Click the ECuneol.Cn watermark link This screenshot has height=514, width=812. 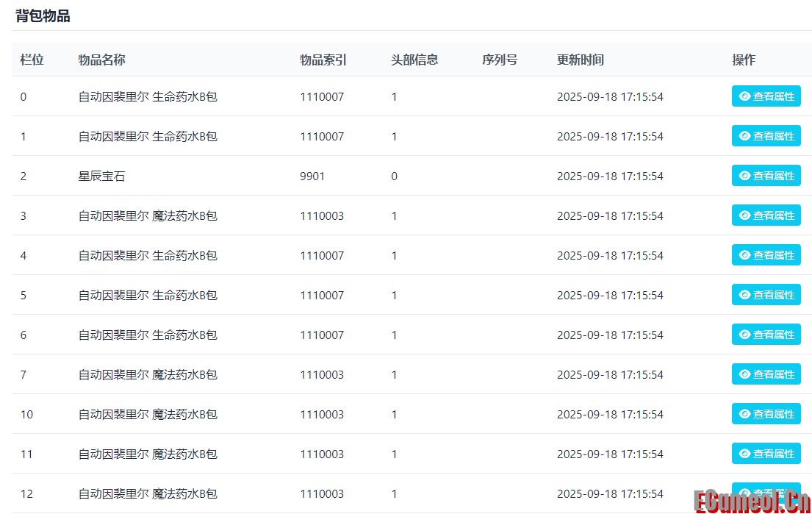click(x=754, y=501)
